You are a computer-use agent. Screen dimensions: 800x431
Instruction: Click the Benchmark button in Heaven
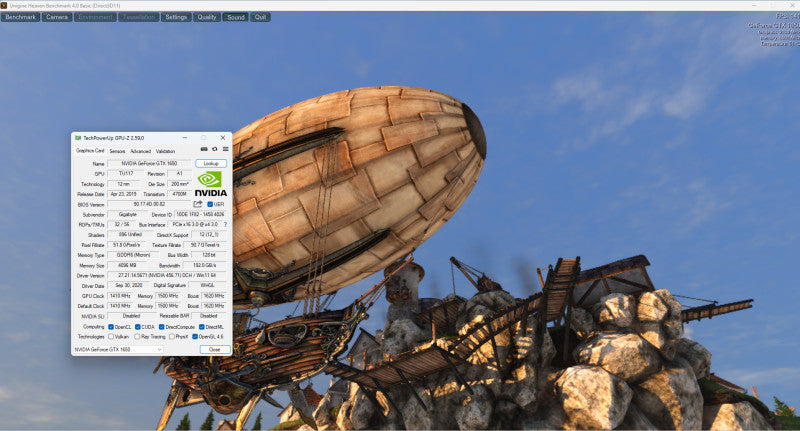coord(20,17)
